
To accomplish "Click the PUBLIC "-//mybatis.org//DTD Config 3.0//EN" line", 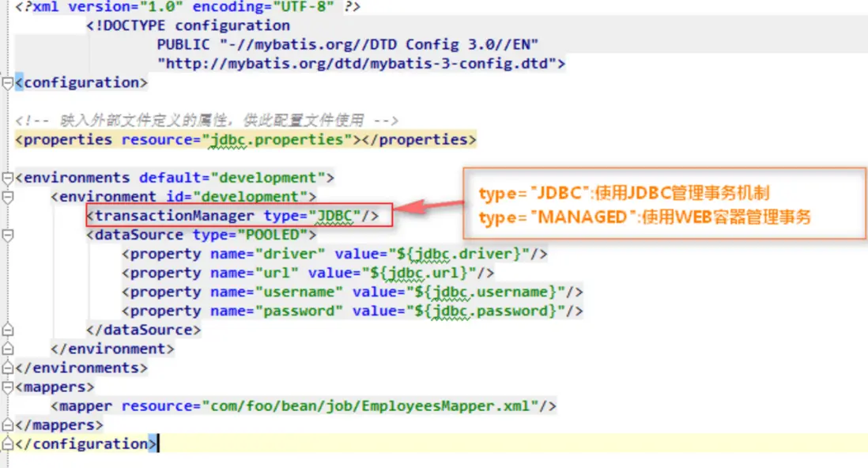I will (x=348, y=44).
